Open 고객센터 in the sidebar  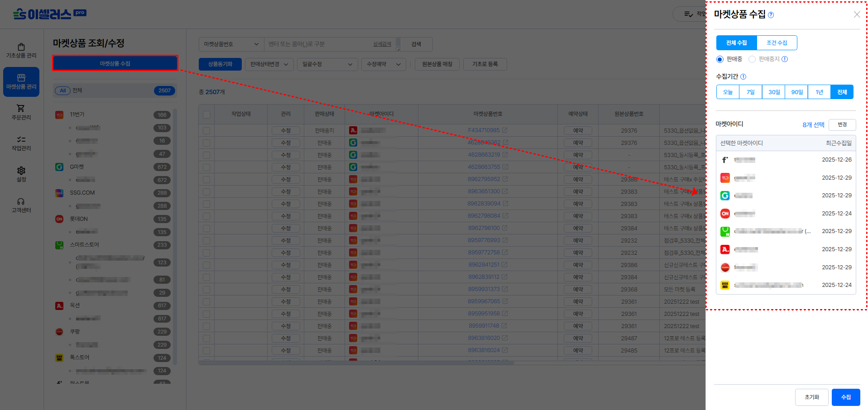[x=21, y=205]
